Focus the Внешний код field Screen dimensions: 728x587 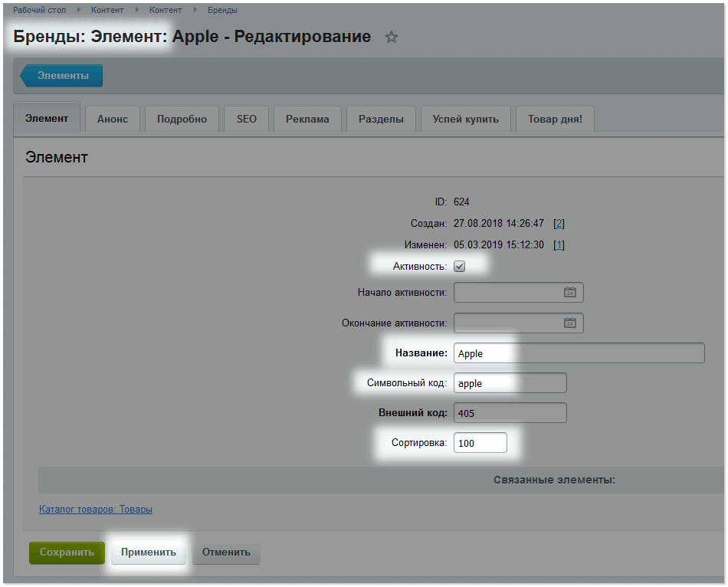[x=510, y=413]
